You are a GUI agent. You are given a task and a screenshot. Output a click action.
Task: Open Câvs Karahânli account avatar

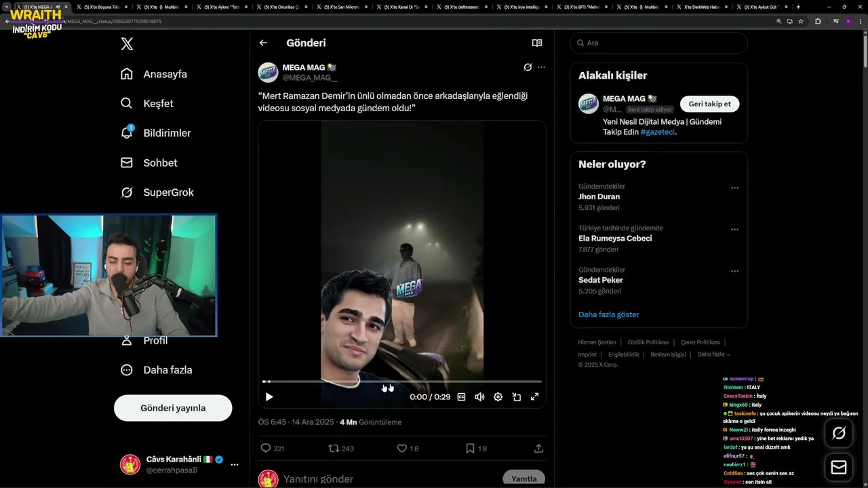pos(130,465)
